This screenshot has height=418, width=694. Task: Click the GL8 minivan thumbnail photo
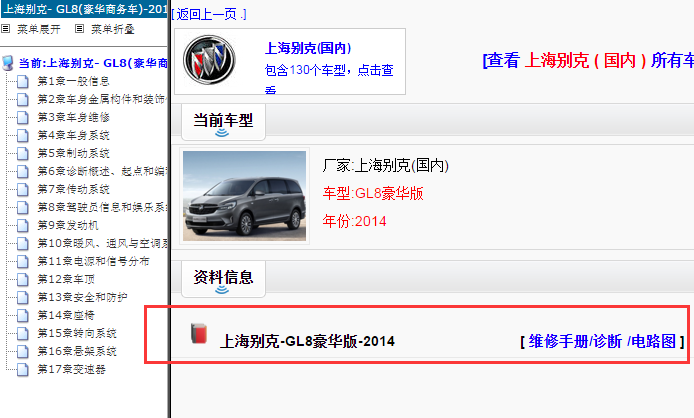coord(244,196)
